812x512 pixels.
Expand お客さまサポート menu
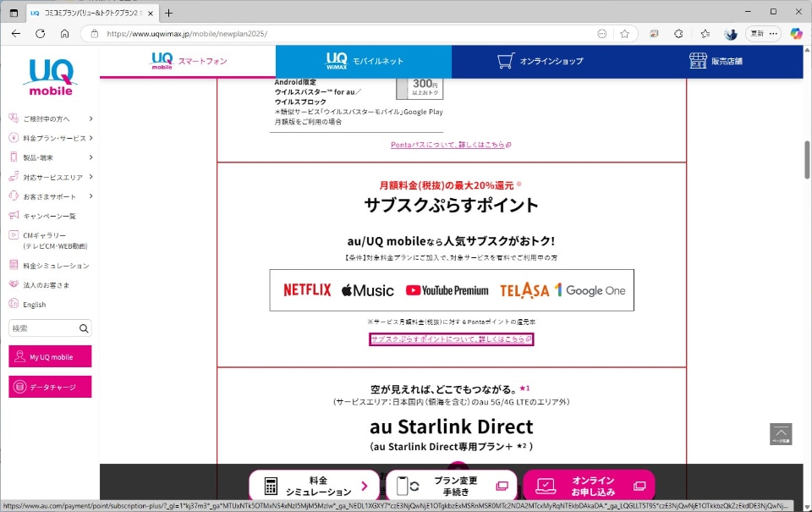point(51,196)
